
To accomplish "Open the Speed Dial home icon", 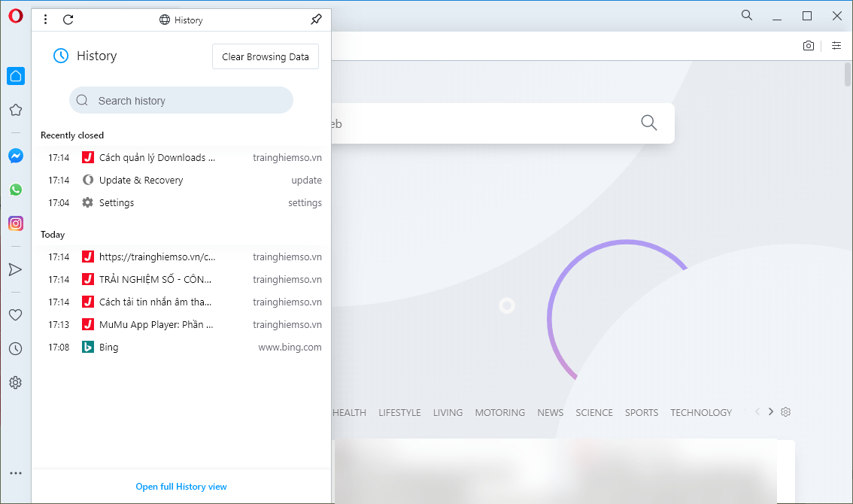I will point(16,76).
